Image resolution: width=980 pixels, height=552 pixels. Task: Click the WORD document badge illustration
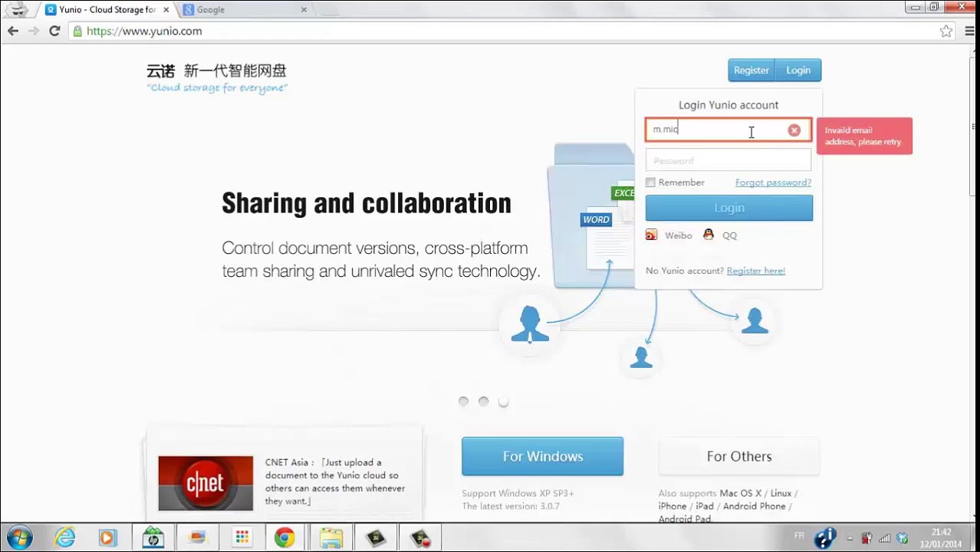click(x=596, y=220)
